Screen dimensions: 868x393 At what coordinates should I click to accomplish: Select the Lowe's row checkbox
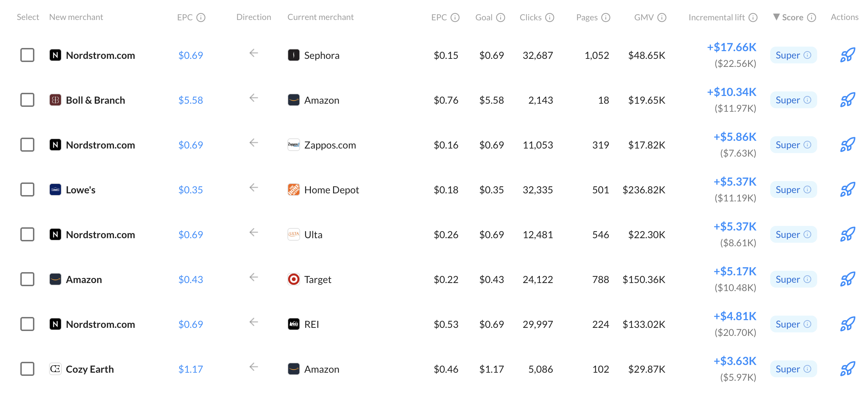coord(27,189)
